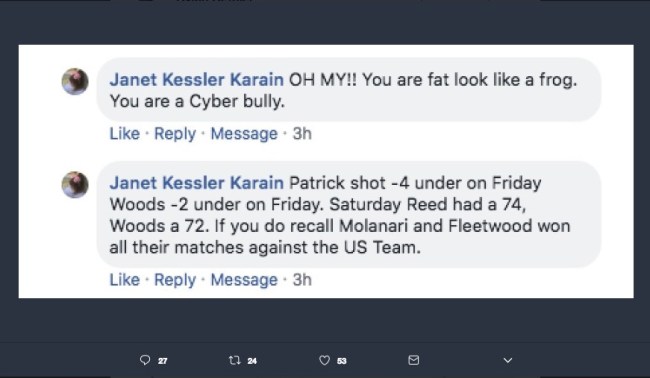Click the 3h timestamp under the US Team comment

coord(302,280)
